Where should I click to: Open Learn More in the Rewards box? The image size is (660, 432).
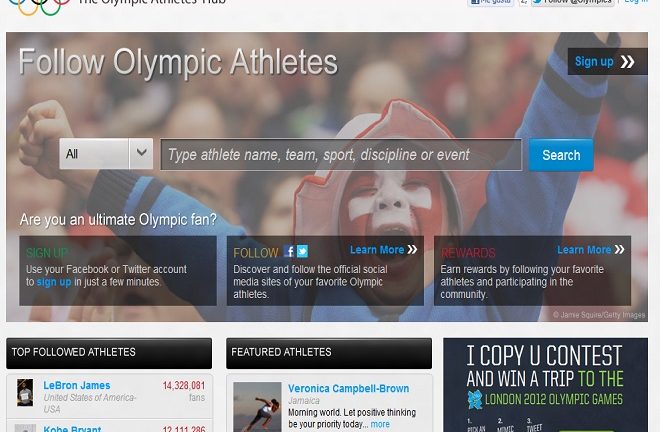point(584,250)
